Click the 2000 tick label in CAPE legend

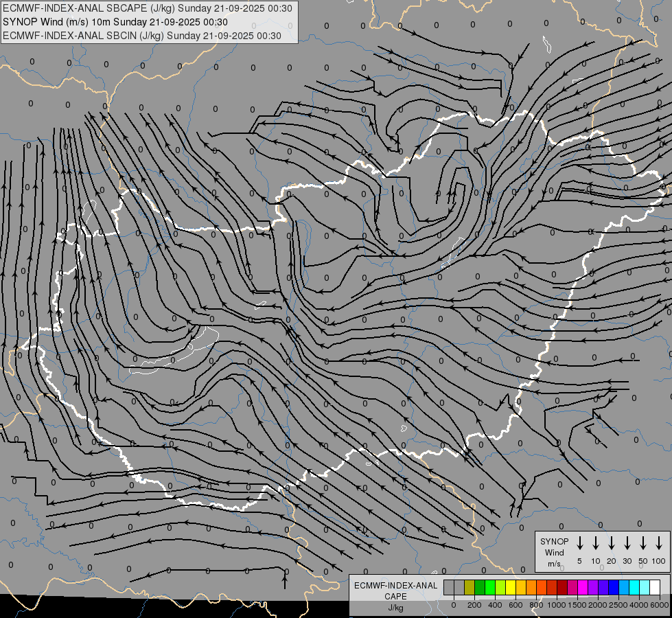598,605
